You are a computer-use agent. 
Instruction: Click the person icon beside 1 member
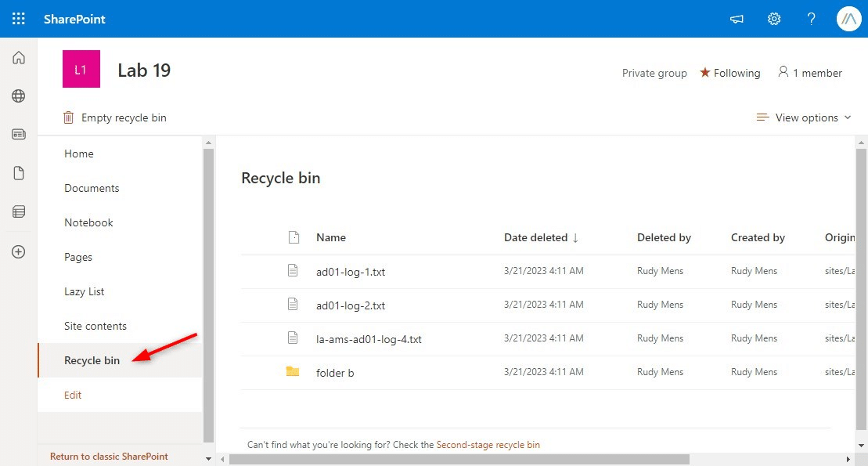click(x=783, y=72)
